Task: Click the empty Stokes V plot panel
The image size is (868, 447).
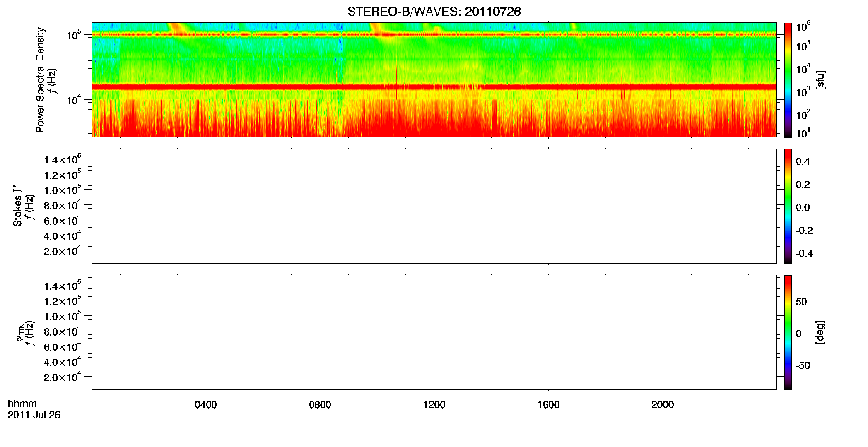Action: click(x=434, y=206)
